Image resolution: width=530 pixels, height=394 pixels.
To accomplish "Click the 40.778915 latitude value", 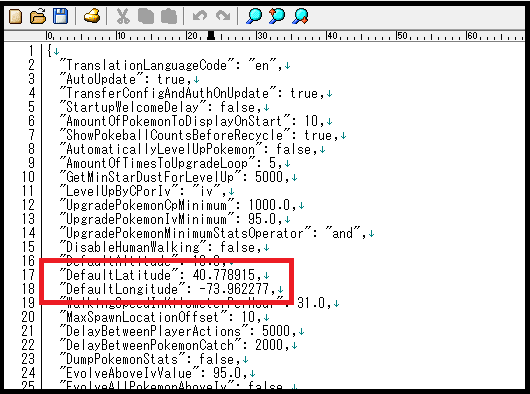I will click(x=224, y=275).
